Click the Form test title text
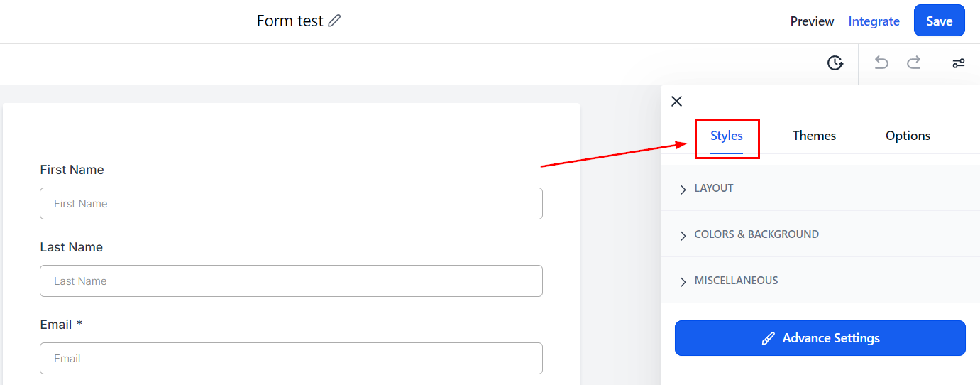980x385 pixels. click(x=290, y=21)
